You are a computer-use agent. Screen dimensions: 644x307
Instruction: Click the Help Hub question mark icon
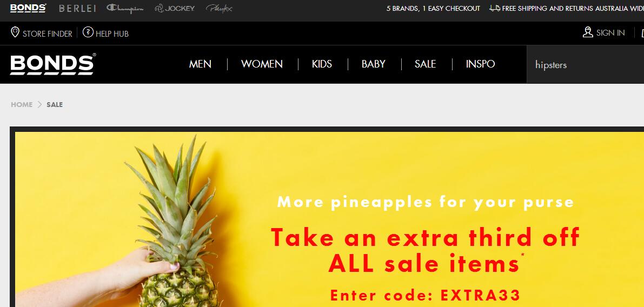pos(88,32)
